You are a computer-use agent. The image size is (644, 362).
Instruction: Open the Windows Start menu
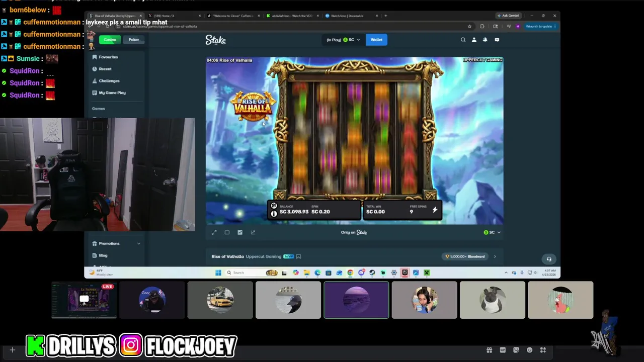(218, 273)
